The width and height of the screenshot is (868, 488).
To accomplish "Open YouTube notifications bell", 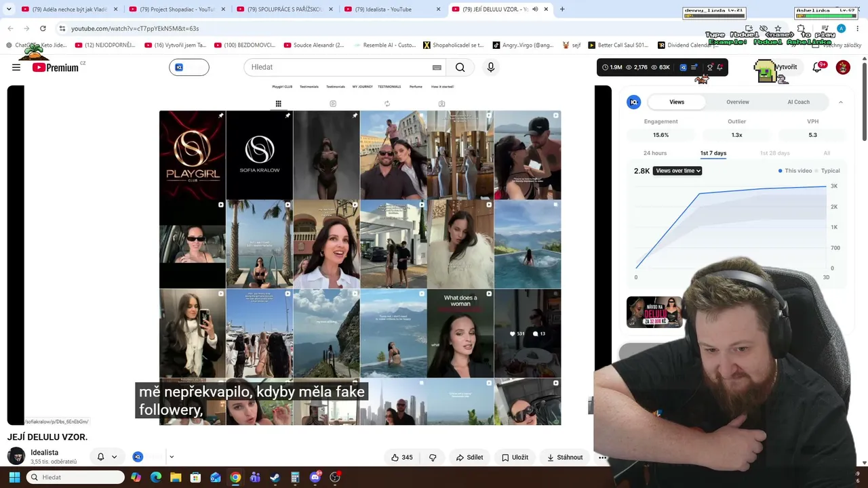I will [818, 67].
